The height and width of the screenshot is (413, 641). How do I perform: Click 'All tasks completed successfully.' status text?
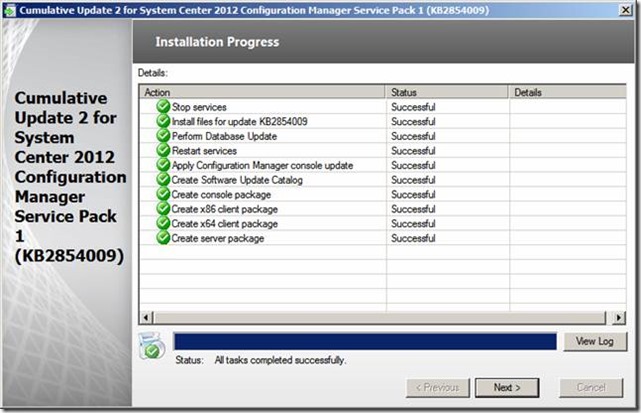pyautogui.click(x=280, y=360)
